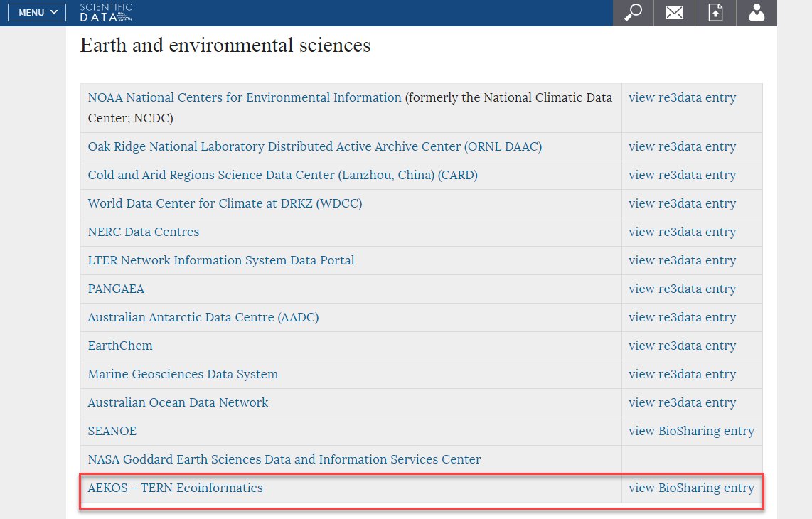View BioSharing entry for AEKOS
812x519 pixels.
[691, 488]
